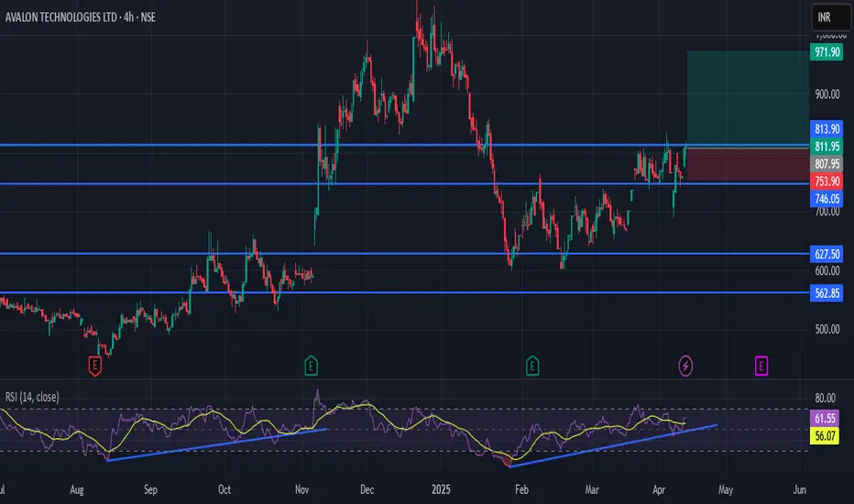The width and height of the screenshot is (854, 504).
Task: Click the Mar label on time axis
Action: coord(592,490)
